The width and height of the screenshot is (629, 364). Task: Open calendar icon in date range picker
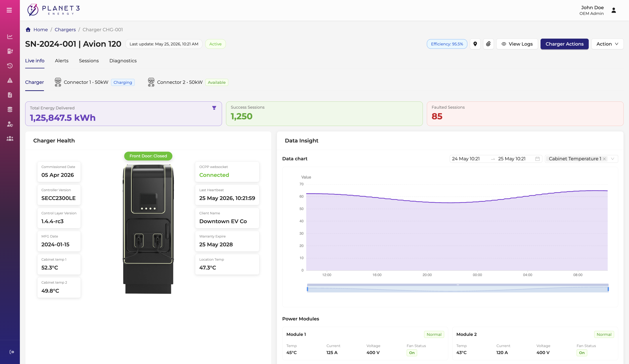point(537,159)
